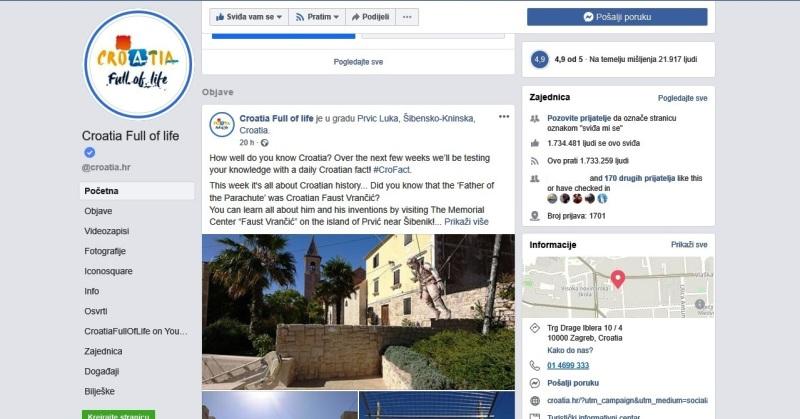The image size is (800, 419).
Task: Click the post author's small avatar
Action: point(222,125)
